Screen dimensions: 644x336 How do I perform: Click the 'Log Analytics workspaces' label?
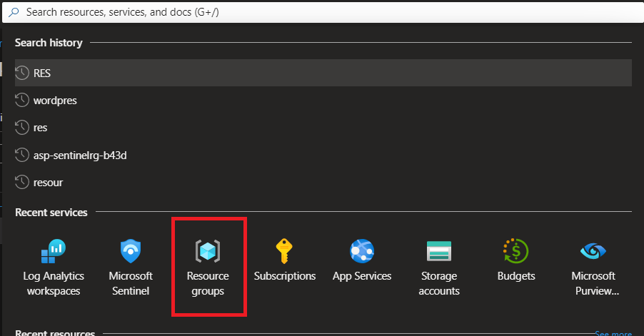pyautogui.click(x=54, y=283)
